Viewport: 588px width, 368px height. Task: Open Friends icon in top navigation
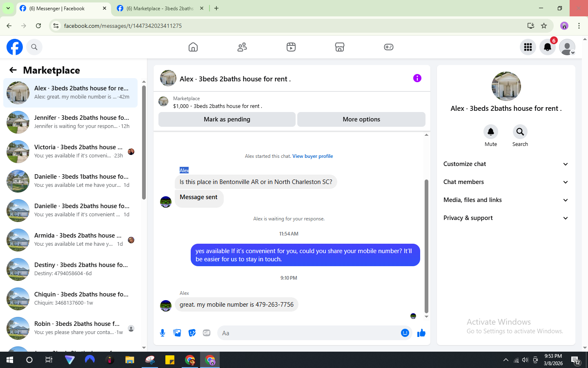242,47
